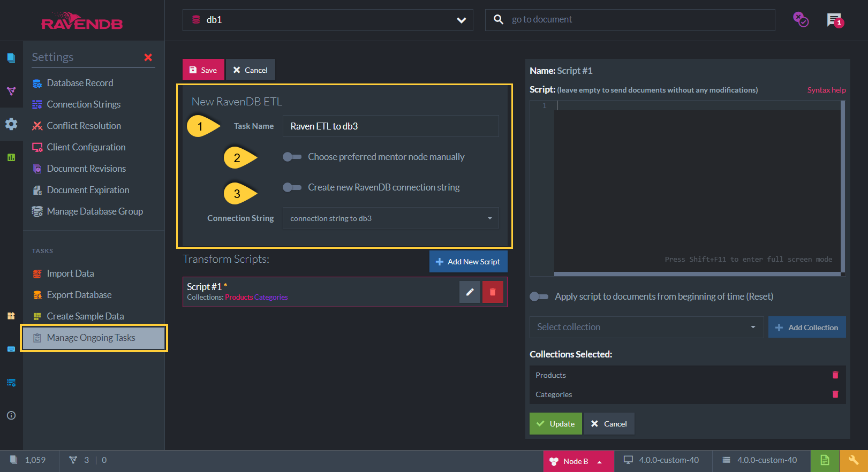This screenshot has width=868, height=472.
Task: Cancel script editing next to Update
Action: click(x=609, y=423)
